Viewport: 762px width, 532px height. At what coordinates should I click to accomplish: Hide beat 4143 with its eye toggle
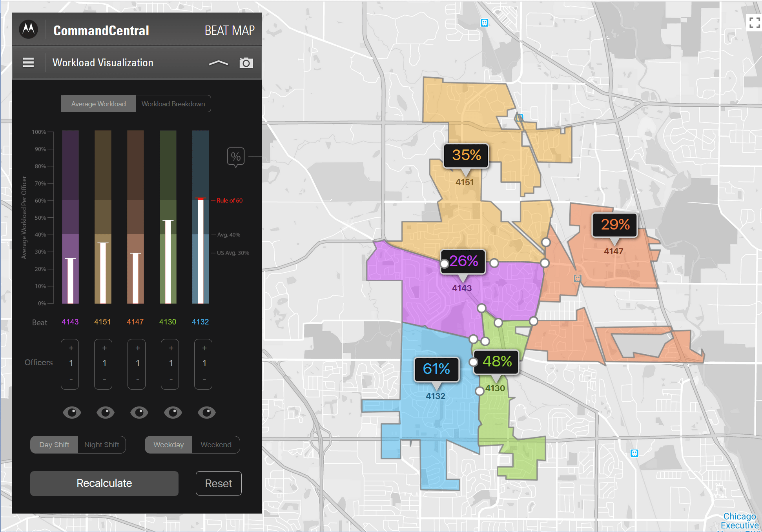point(72,412)
